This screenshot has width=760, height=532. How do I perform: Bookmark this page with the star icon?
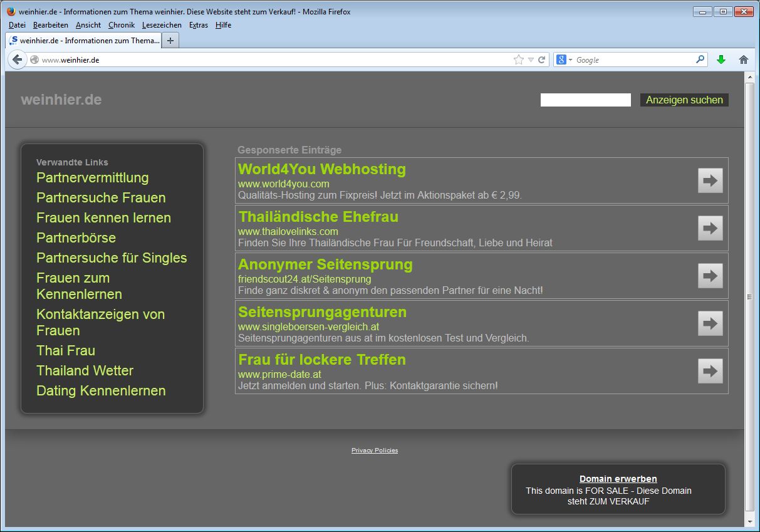518,60
